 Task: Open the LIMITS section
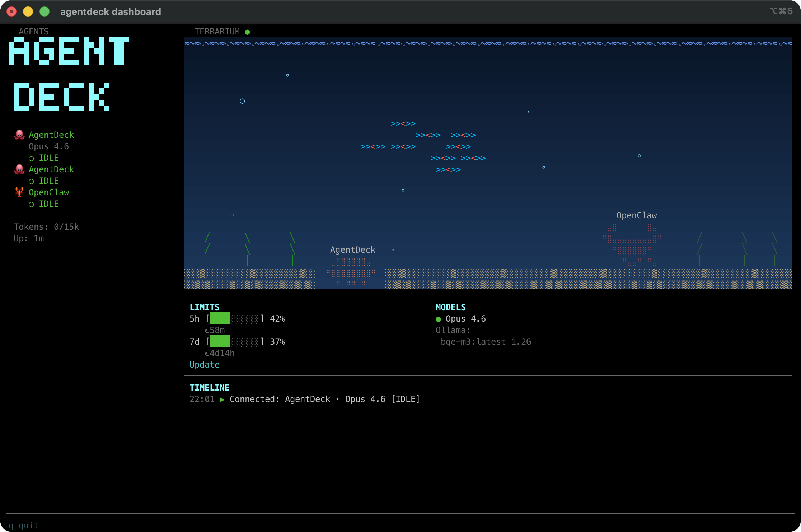click(205, 307)
